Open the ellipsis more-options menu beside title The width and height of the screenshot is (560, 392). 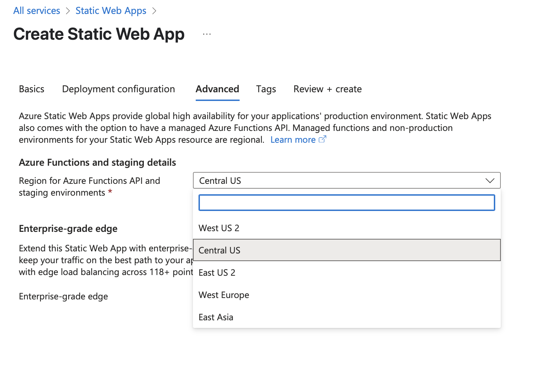coord(207,34)
